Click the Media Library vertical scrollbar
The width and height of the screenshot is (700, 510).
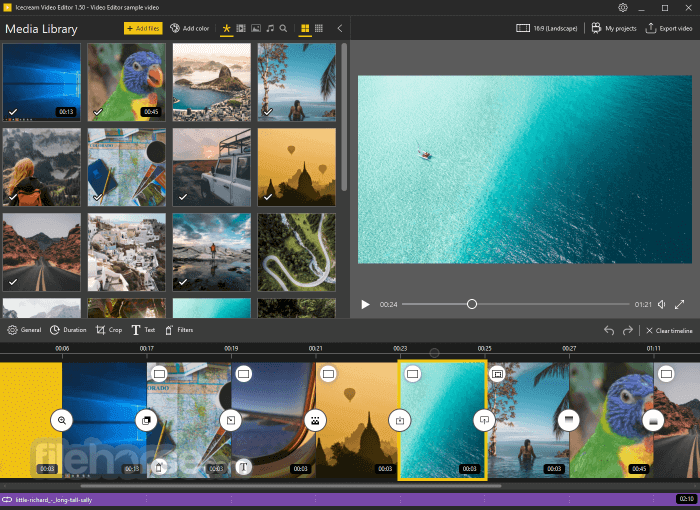tap(344, 117)
